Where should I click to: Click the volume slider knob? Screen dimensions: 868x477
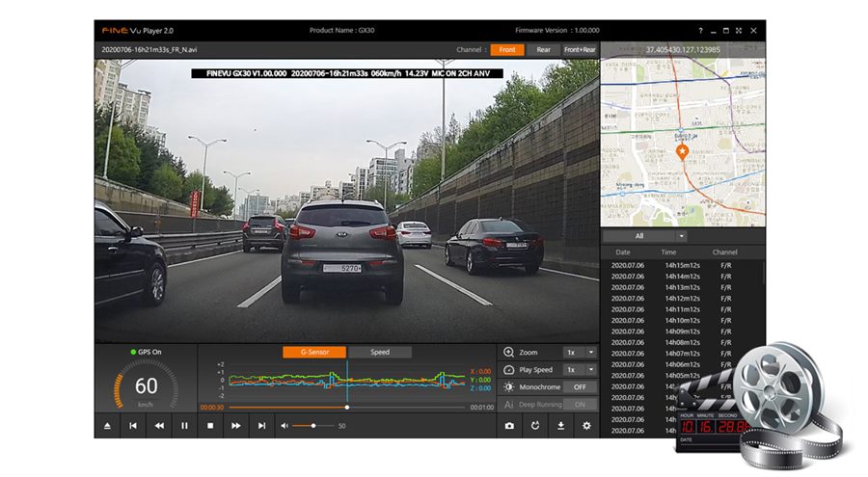click(313, 426)
